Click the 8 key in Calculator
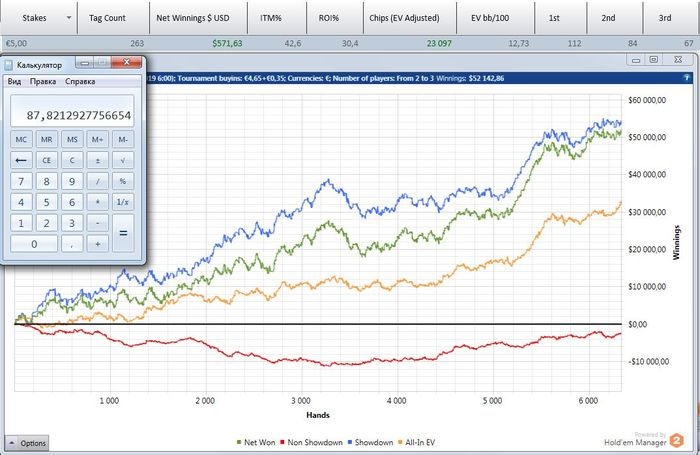 (x=46, y=181)
